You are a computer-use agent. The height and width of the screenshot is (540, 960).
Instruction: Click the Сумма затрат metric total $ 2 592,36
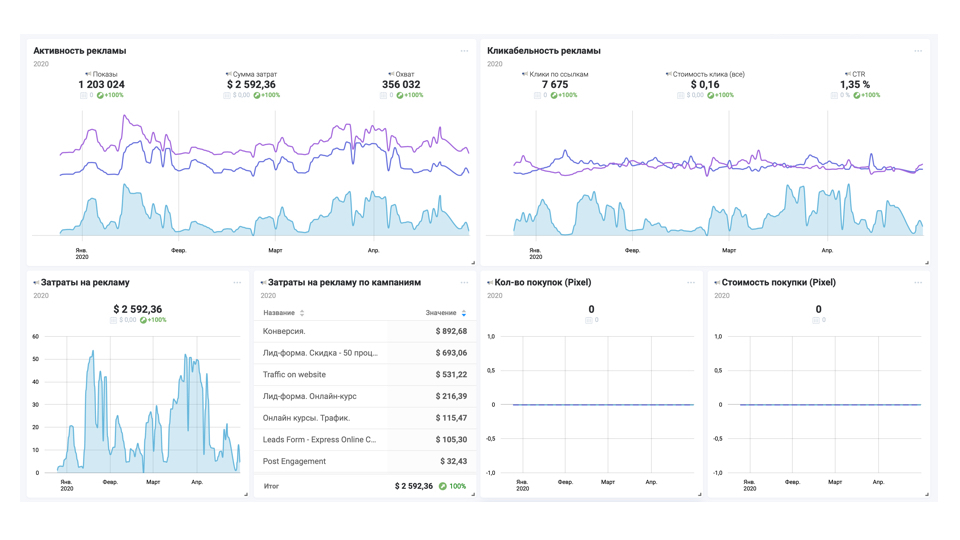(252, 85)
